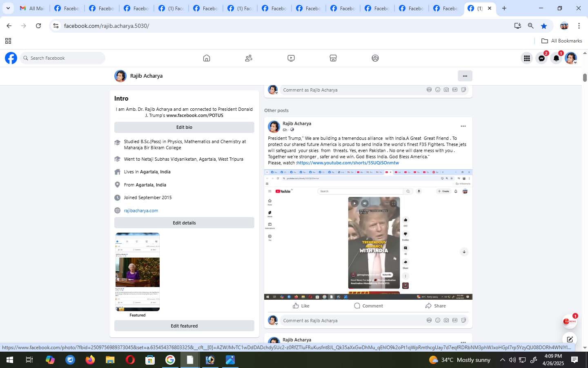Open All Bookmarks folder

[561, 41]
